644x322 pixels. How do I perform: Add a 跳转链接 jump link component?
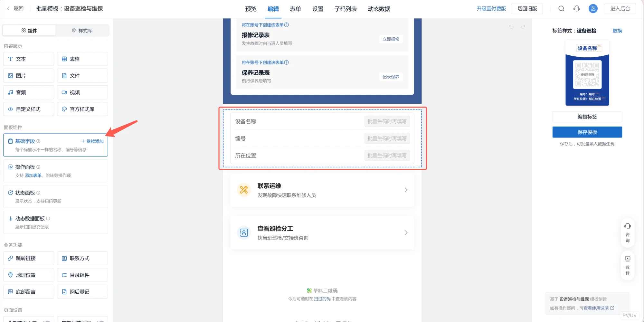29,258
